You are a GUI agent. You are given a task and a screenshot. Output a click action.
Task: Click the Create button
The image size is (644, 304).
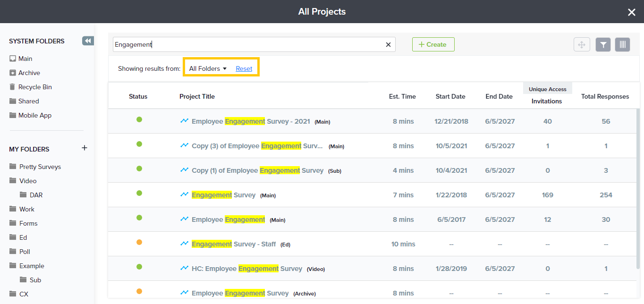(x=433, y=44)
